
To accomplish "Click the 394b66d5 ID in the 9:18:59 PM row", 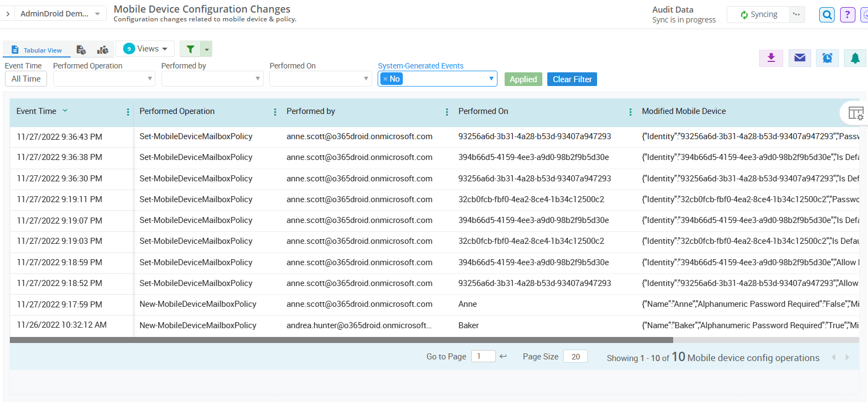I will click(x=534, y=262).
